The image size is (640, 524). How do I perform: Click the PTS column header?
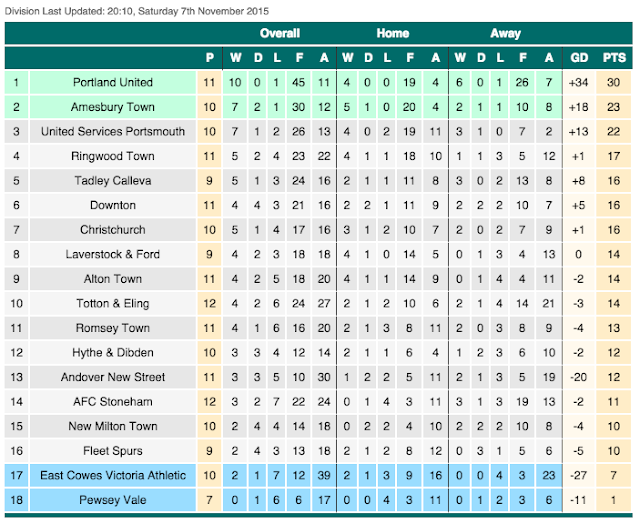(614, 58)
